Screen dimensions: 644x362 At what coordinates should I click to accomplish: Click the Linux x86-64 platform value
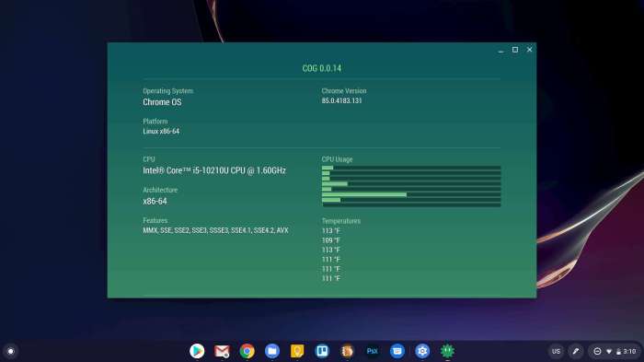pos(161,131)
